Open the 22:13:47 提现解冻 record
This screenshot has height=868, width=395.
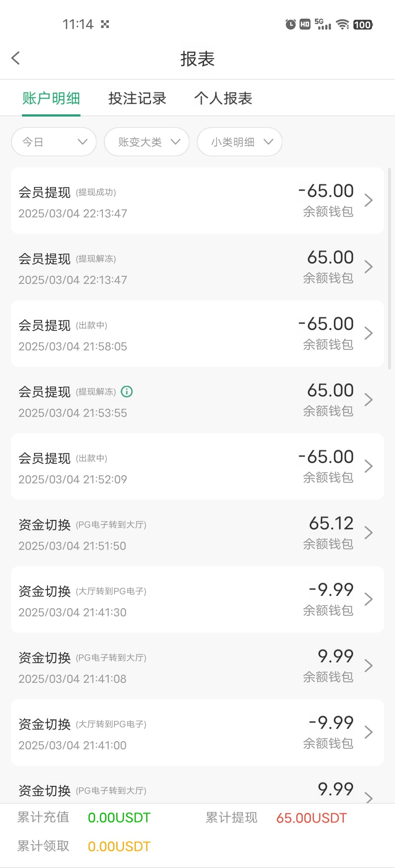[183, 267]
